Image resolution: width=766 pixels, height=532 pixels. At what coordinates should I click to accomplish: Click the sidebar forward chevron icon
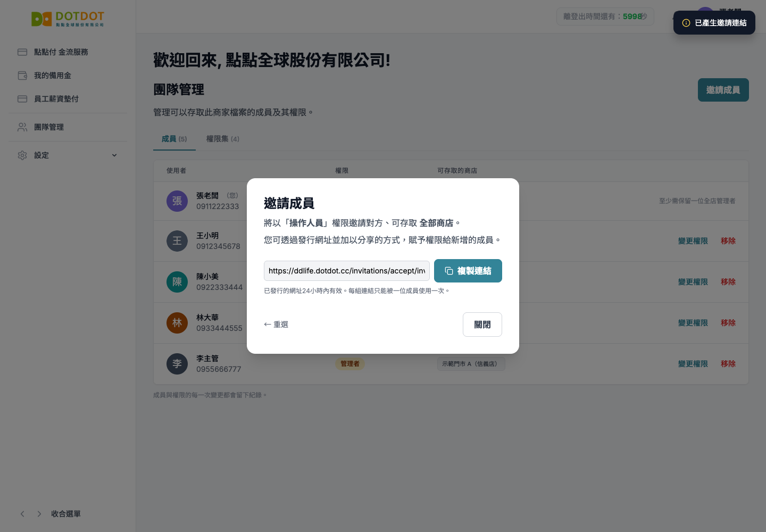39,514
